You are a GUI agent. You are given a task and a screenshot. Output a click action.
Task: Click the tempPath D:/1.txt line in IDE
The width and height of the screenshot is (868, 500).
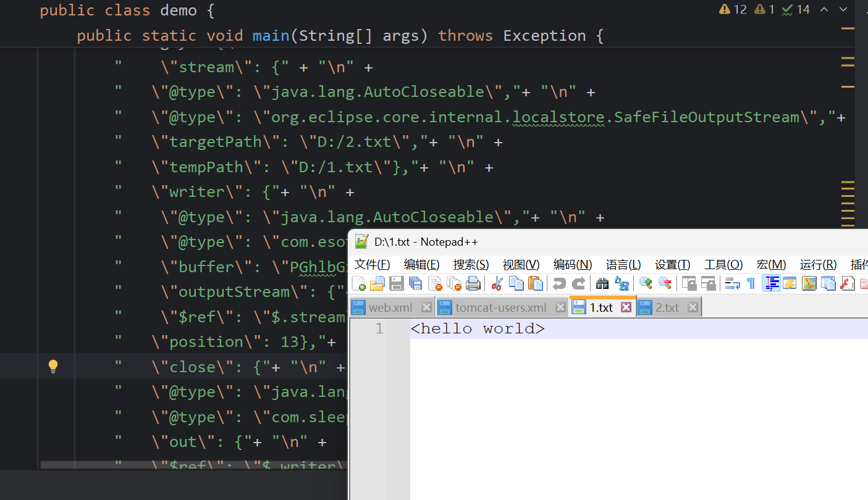303,167
